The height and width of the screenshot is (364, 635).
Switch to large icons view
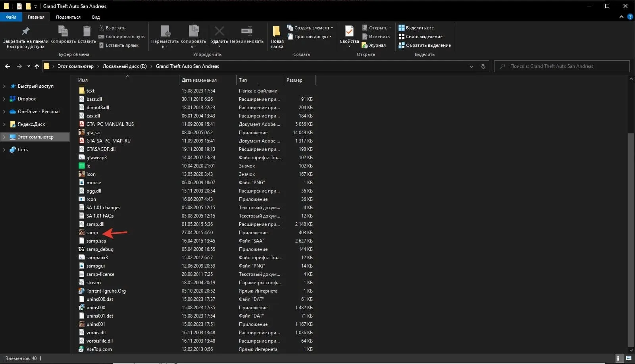pos(628,358)
